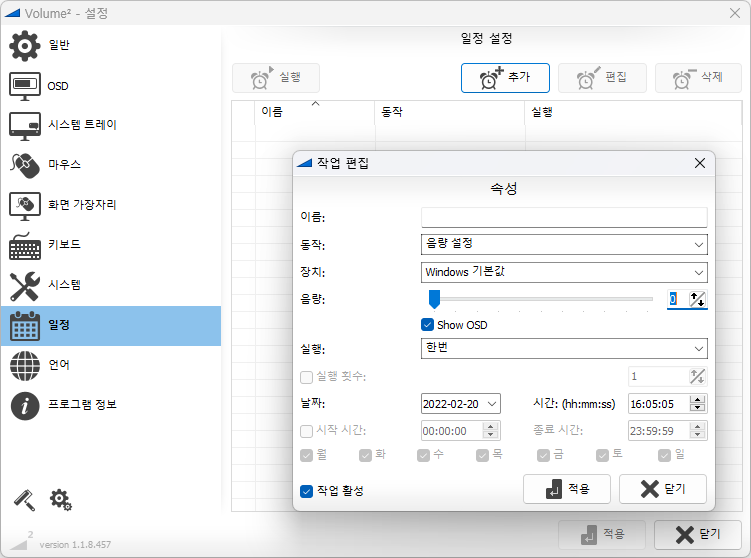Sort the list by the 이름 column header

315,113
